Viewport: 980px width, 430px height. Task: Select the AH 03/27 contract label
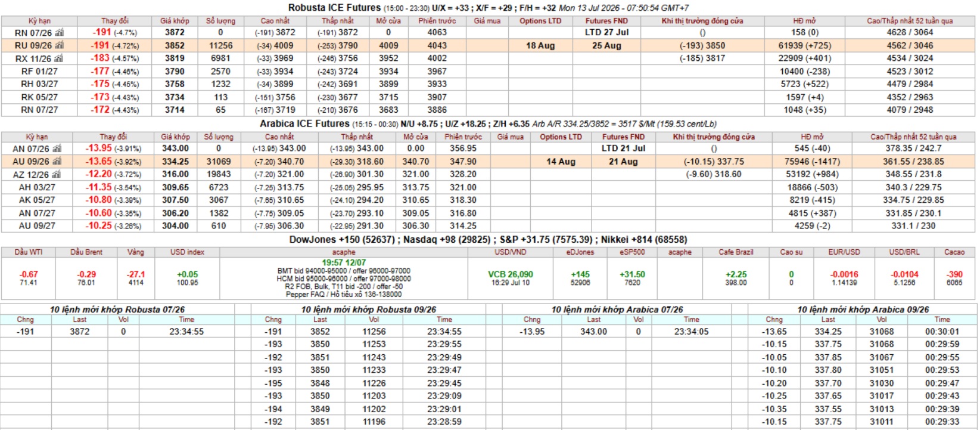(37, 187)
